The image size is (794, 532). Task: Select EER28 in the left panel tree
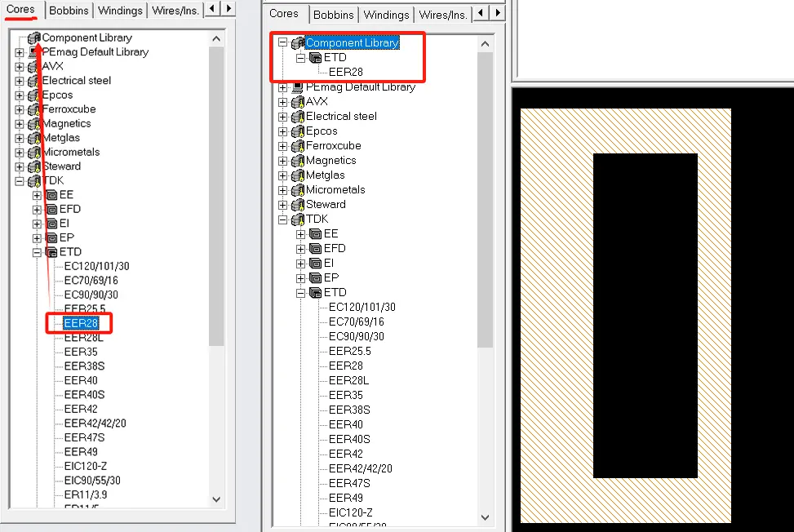pos(81,323)
